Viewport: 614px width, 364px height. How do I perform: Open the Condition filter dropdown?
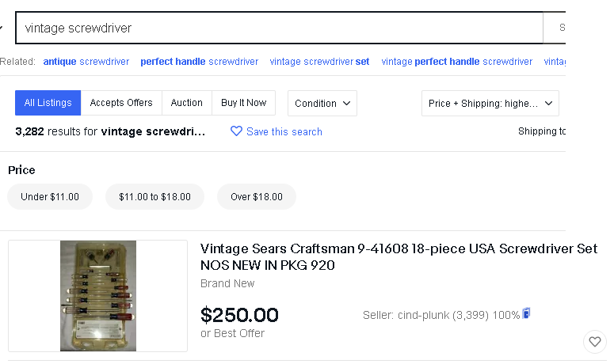[x=322, y=103]
